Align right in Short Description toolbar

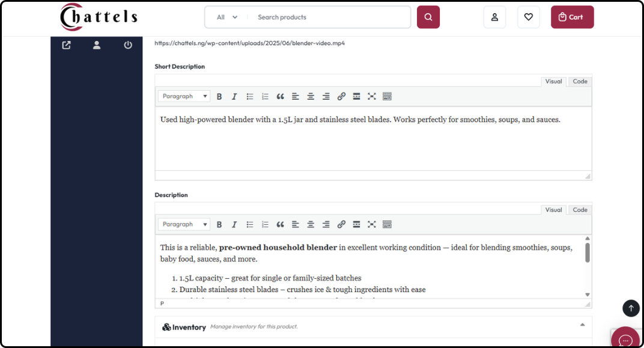click(326, 97)
